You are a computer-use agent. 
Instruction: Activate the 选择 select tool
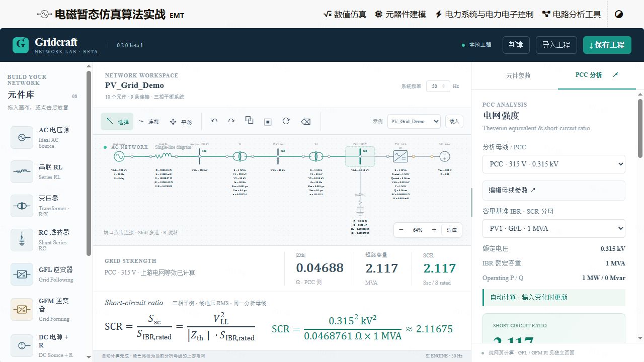pos(118,122)
